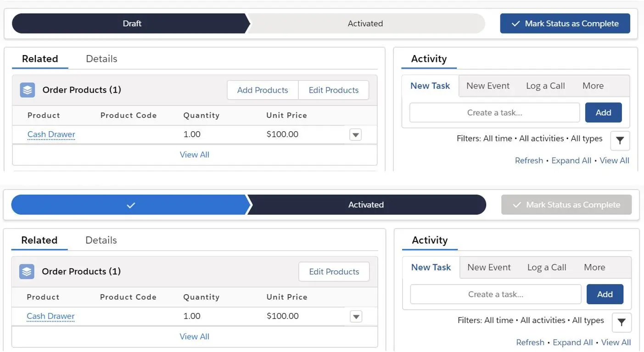Open Cash Drawer link in upper table
Viewport: 644px width, 352px height.
[x=51, y=134]
